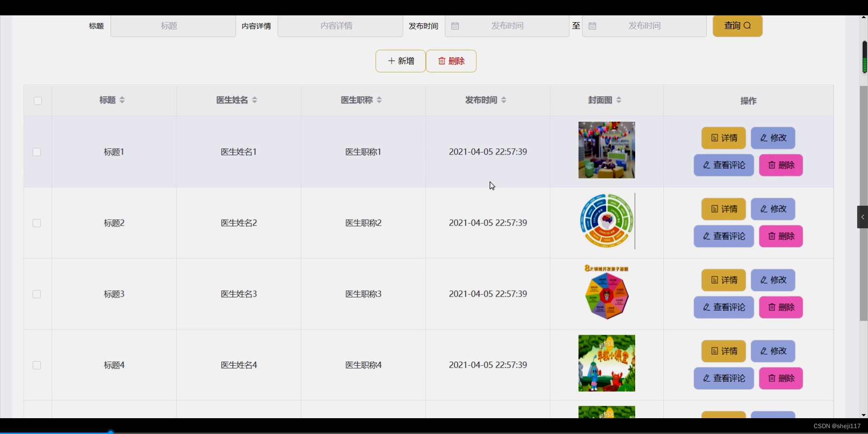The image size is (868, 434).
Task: Focus the 标题 search input field
Action: (x=173, y=26)
